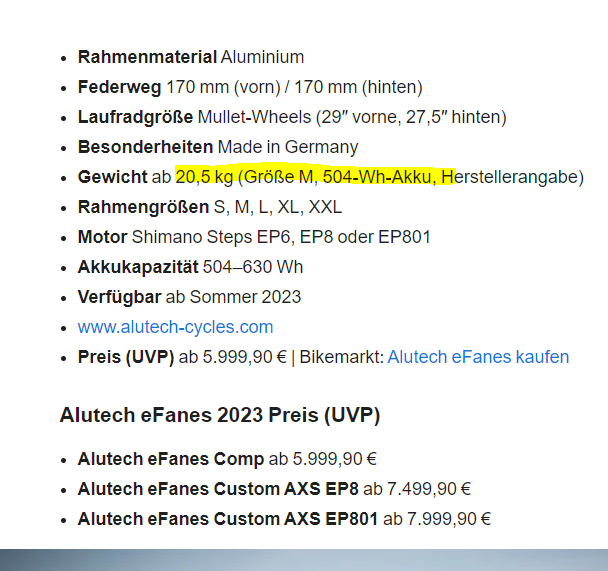
Task: Click the Custom AXS EP801 price entry
Action: click(x=284, y=519)
